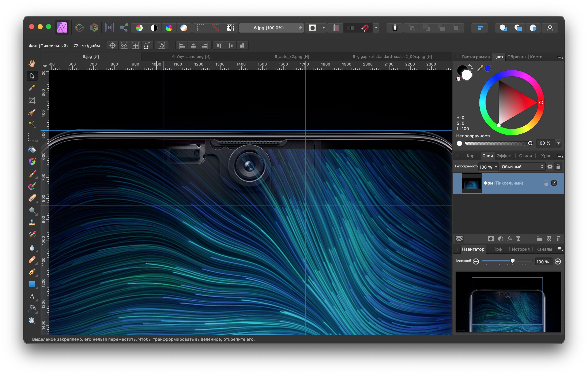
Task: Open the Assistant (tuxedo) options
Action: [395, 28]
